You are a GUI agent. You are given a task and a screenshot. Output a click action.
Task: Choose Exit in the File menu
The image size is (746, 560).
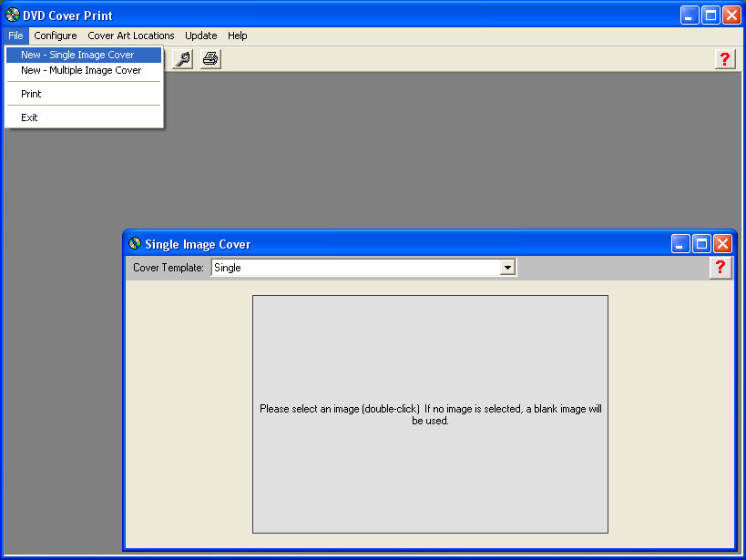[x=29, y=117]
